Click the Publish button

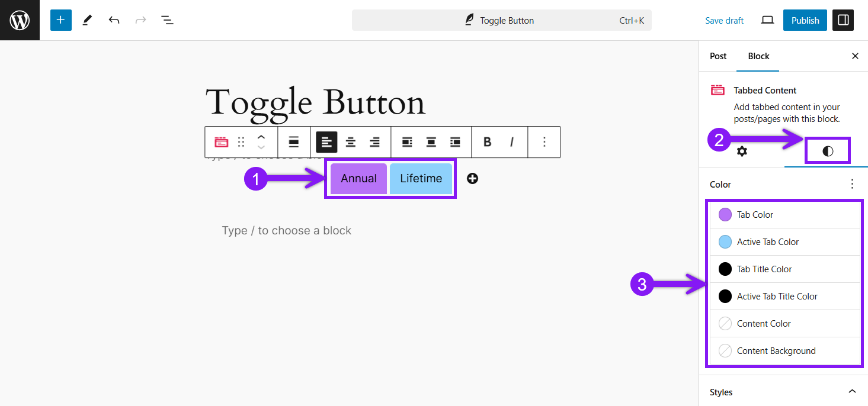[x=805, y=20]
